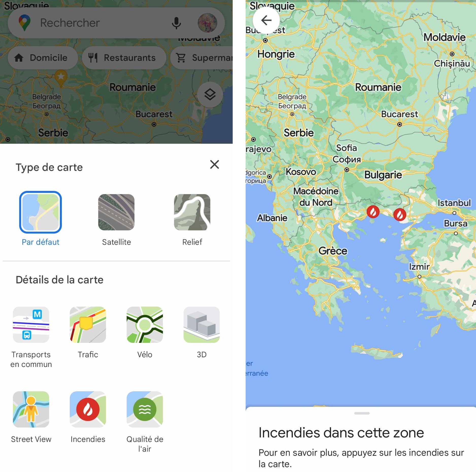The image size is (476, 472).
Task: Tap the Restaurants category chip
Action: [x=124, y=58]
